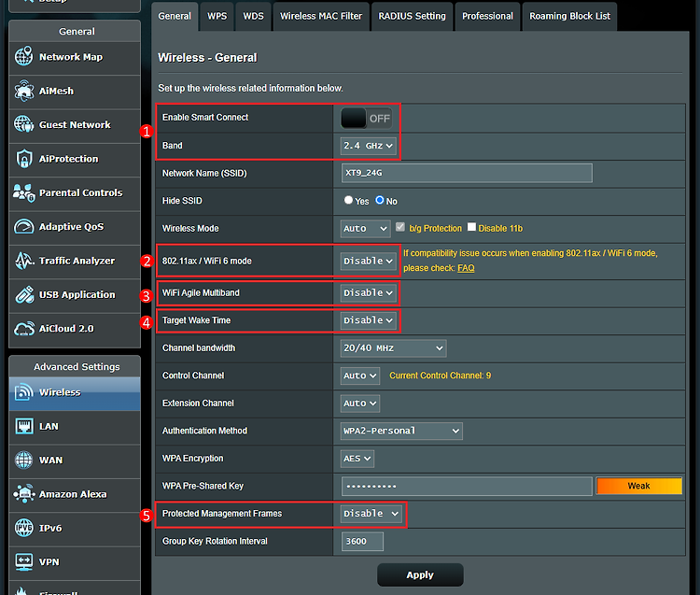Select the Guest Network icon
This screenshot has width=700, height=595.
coord(23,124)
